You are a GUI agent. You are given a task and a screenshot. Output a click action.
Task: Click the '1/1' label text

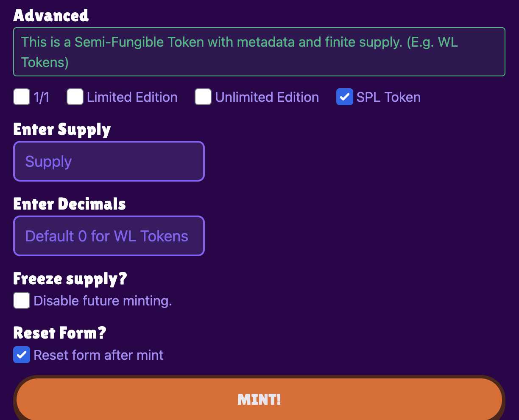tap(42, 97)
